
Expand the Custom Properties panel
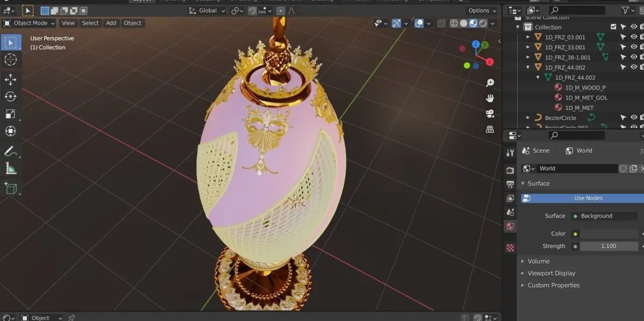pyautogui.click(x=523, y=285)
